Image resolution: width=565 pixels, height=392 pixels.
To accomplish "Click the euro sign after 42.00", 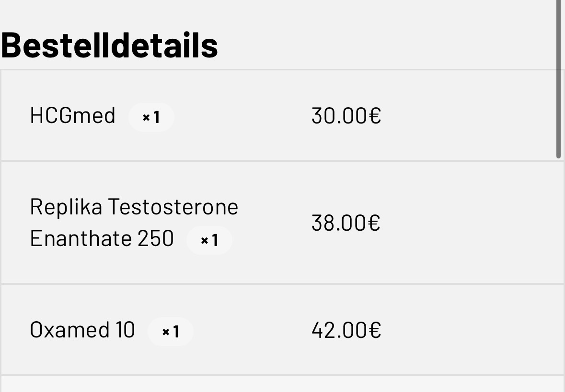I will [375, 330].
